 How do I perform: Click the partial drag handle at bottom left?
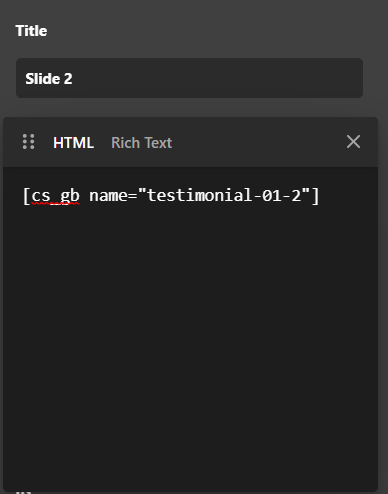(x=23, y=492)
